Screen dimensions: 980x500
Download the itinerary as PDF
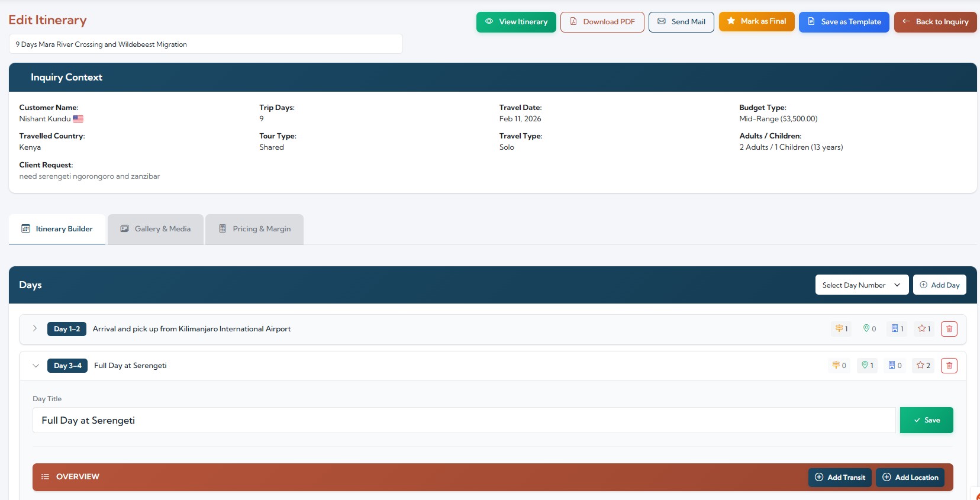coord(602,22)
